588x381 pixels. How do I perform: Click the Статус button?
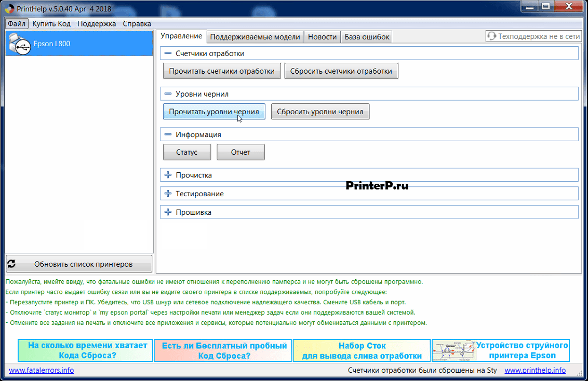[x=187, y=152]
